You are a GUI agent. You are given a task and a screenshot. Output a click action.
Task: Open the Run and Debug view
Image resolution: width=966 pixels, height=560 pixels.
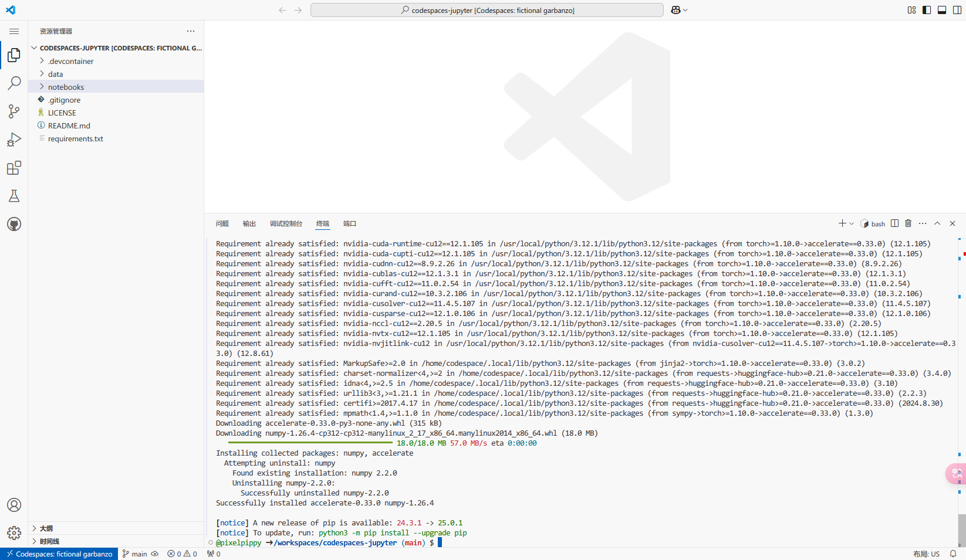click(14, 140)
